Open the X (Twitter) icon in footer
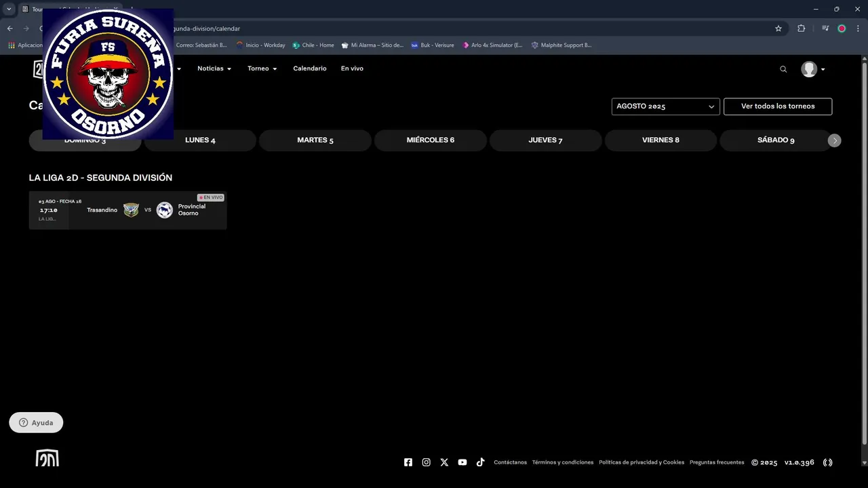 444,462
